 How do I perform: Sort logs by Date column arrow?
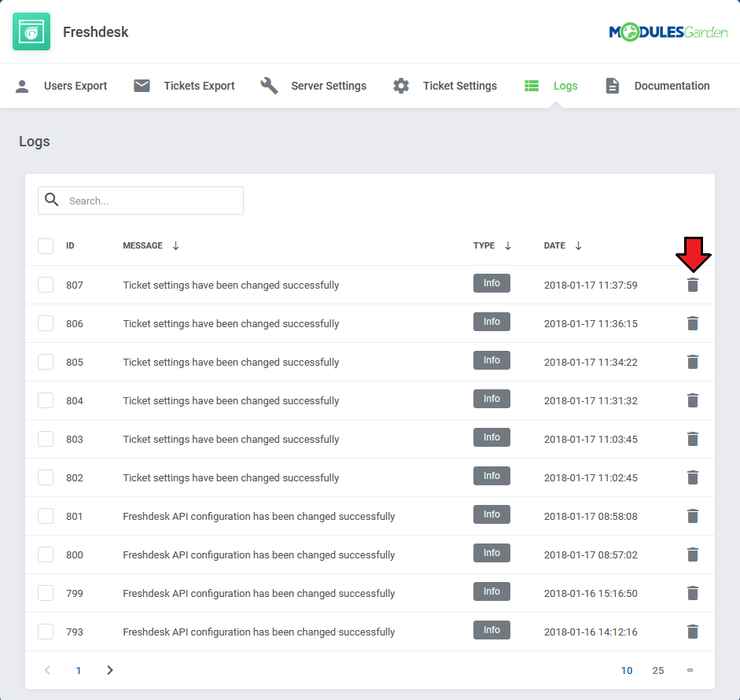pos(578,246)
